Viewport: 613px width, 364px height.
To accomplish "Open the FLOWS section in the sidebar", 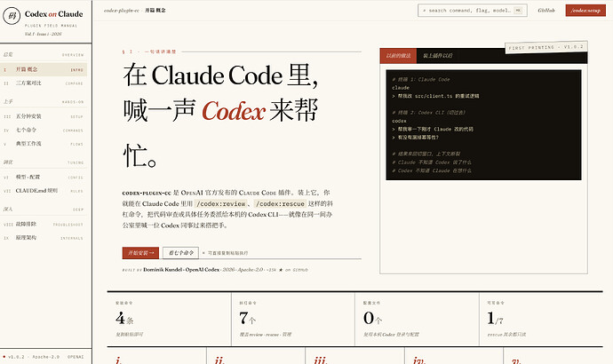I will [44, 144].
